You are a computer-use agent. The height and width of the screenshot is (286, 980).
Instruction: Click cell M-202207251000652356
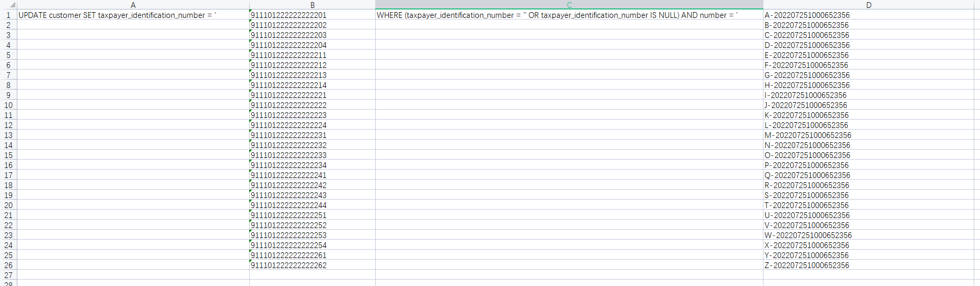coord(869,135)
